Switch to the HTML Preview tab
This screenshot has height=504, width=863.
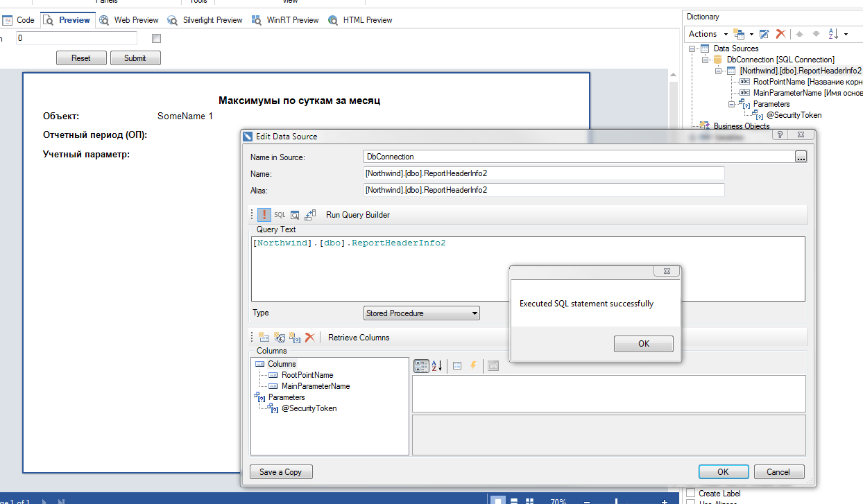pos(361,20)
